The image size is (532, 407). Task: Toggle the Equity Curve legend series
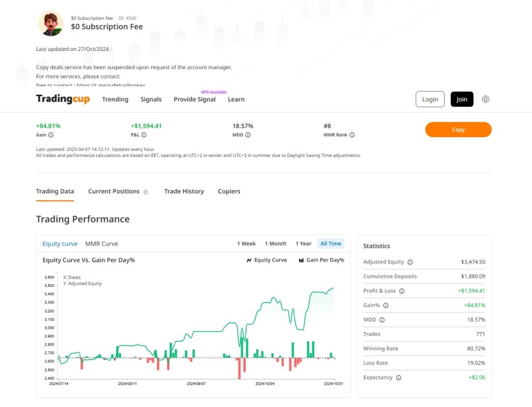click(x=267, y=260)
